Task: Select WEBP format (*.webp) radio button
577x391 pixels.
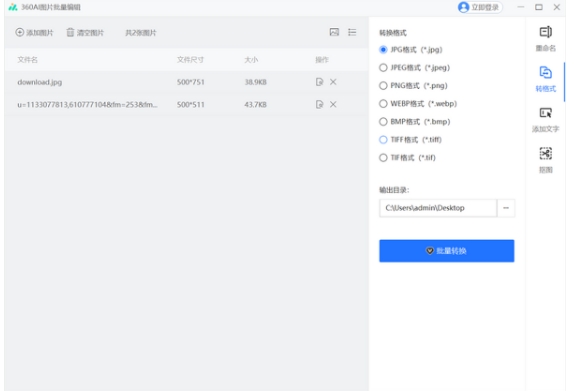Action: pyautogui.click(x=383, y=103)
